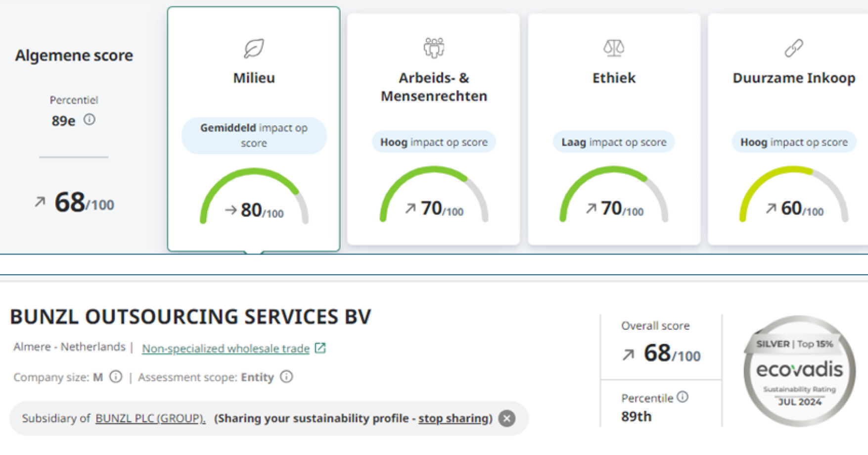The width and height of the screenshot is (868, 455).
Task: Open the external link icon beside Non-specialized wholesale trade
Action: click(x=320, y=348)
